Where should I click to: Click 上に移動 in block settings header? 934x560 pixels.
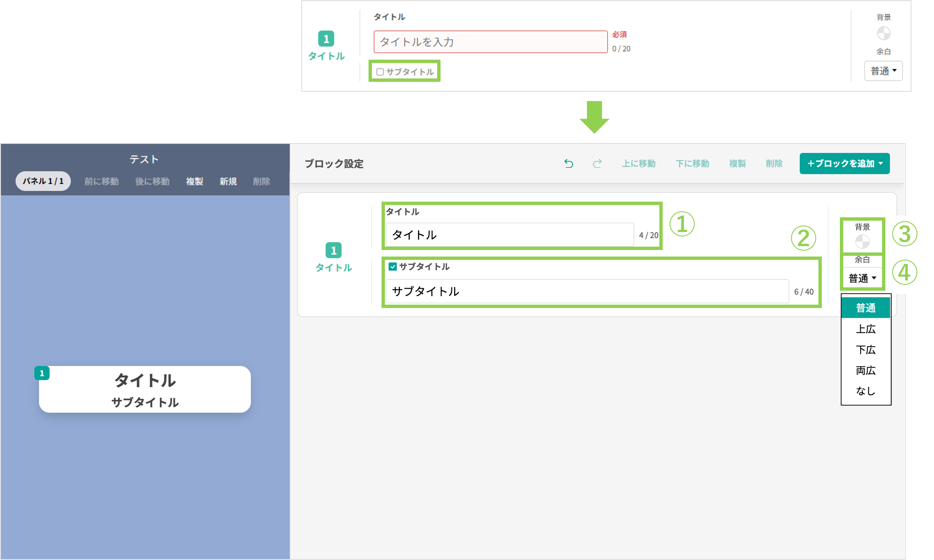click(639, 163)
